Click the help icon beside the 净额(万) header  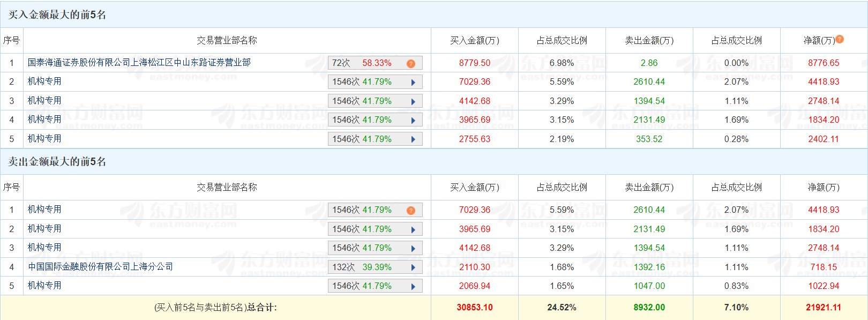point(840,39)
